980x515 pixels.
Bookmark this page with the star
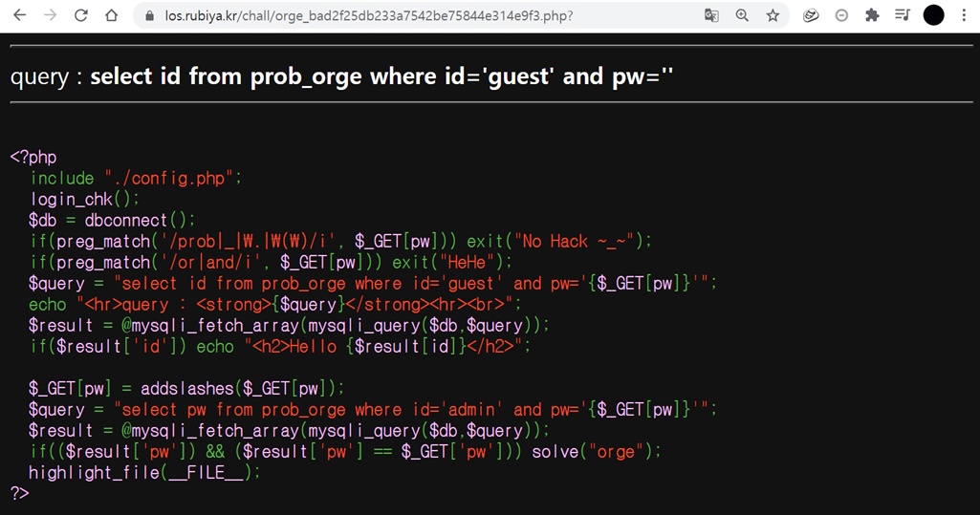773,15
